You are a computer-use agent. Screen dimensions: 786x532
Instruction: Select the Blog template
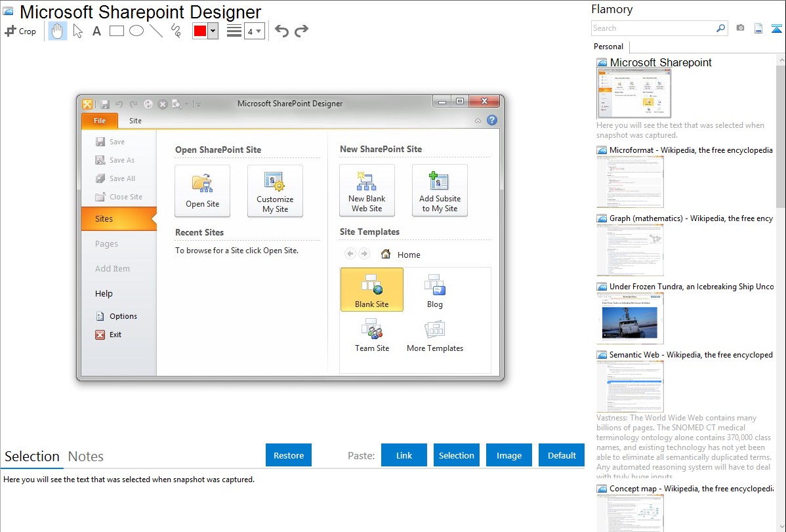[x=434, y=290]
